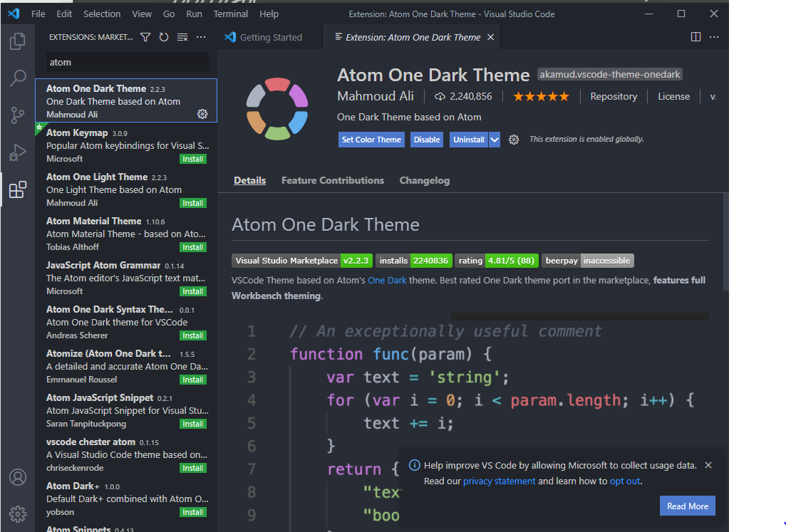Open the Search view in activity bar
Image resolution: width=786 pixels, height=532 pixels.
18,78
